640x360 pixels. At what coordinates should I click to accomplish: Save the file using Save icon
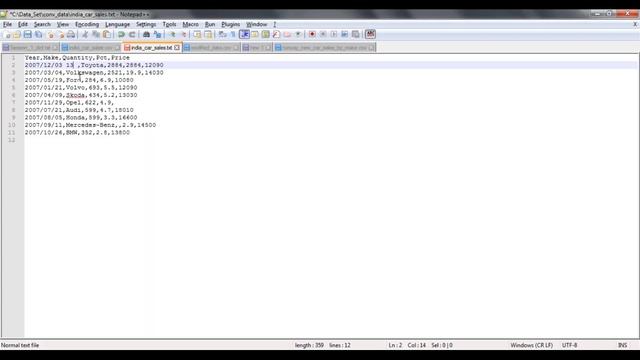pyautogui.click(x=27, y=34)
